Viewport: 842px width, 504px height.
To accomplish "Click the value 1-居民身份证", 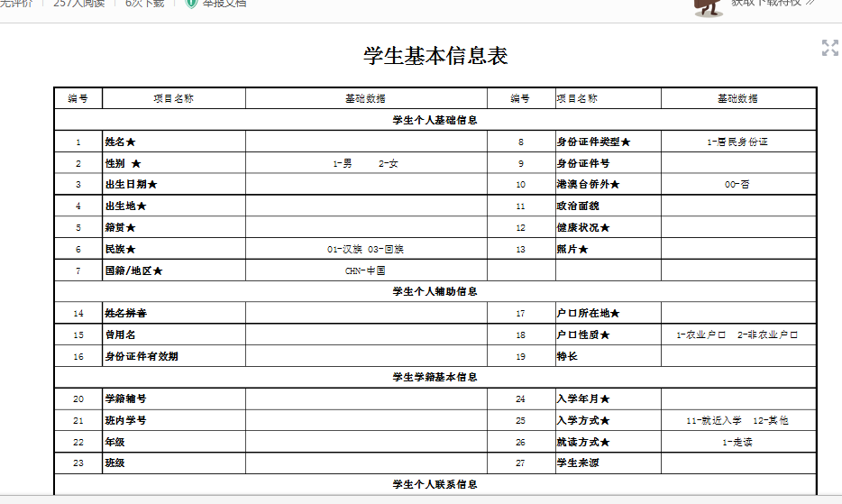I will (x=737, y=142).
